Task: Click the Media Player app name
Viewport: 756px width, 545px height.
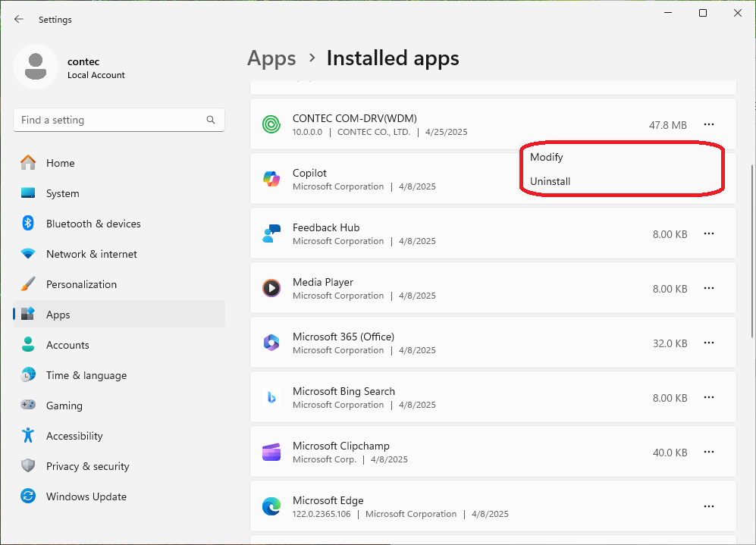Action: (x=323, y=282)
